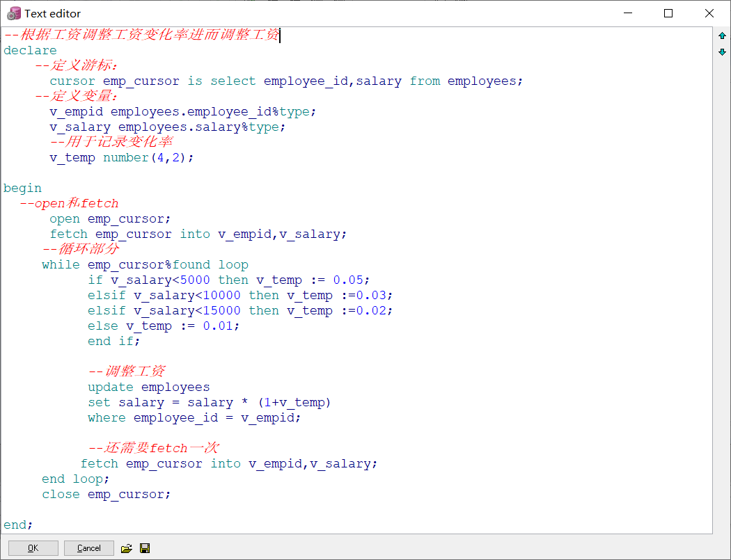731x560 pixels.
Task: Click the red '--循环部分' comment
Action: tap(81, 249)
